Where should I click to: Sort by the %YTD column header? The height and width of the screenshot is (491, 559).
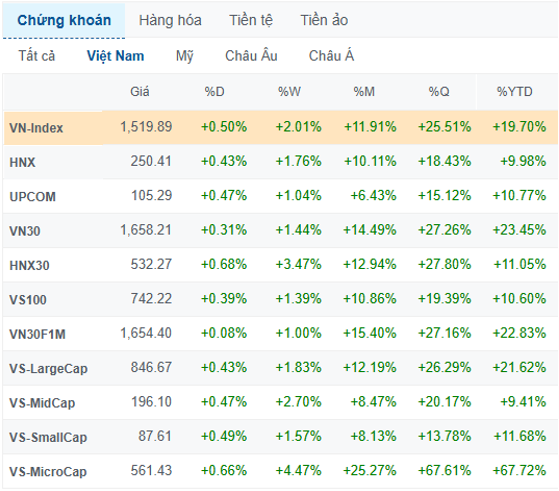point(514,92)
